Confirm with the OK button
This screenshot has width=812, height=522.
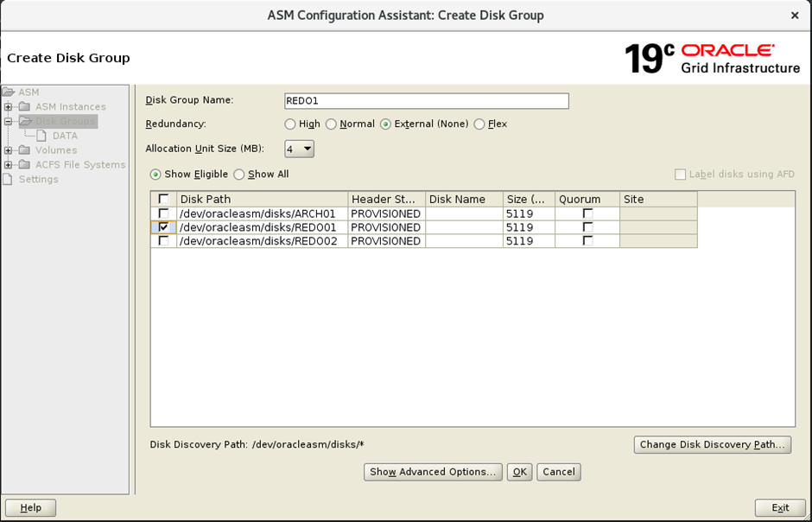click(519, 472)
